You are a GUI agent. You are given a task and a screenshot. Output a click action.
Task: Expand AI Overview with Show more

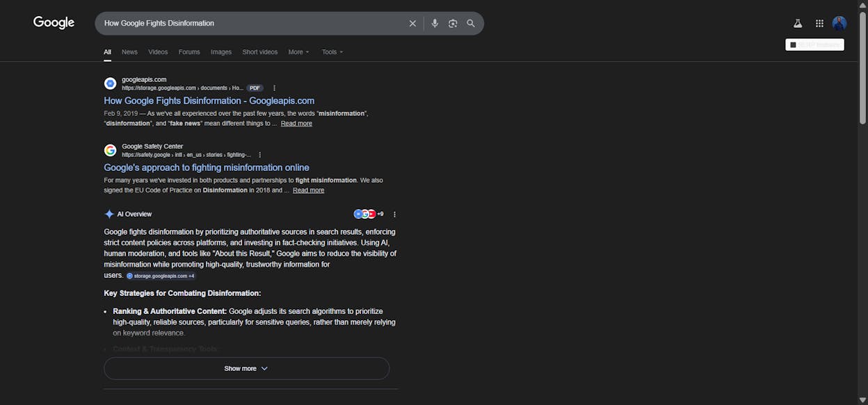[246, 368]
